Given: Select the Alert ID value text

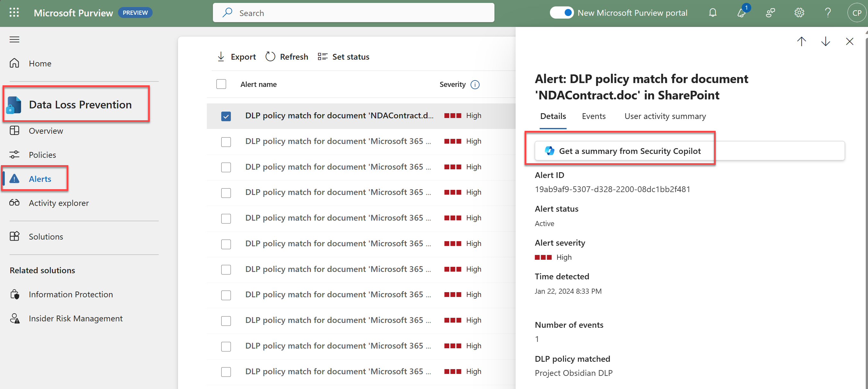Looking at the screenshot, I should [612, 189].
